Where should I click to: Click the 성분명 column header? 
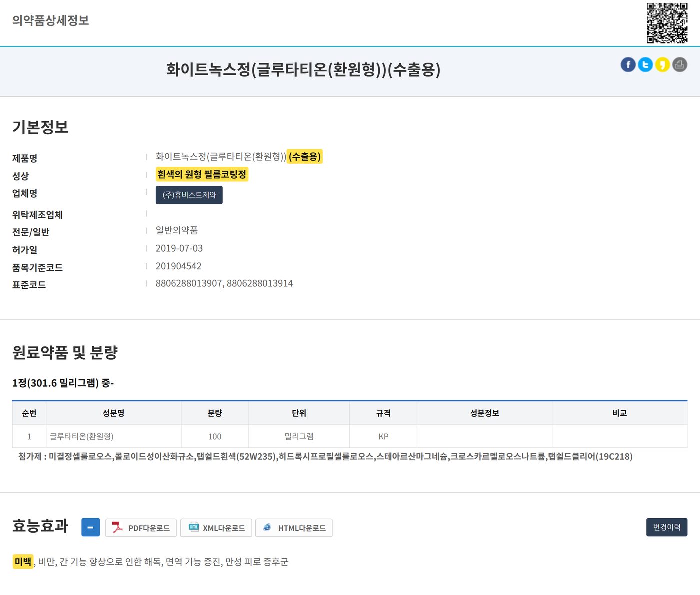tap(114, 413)
